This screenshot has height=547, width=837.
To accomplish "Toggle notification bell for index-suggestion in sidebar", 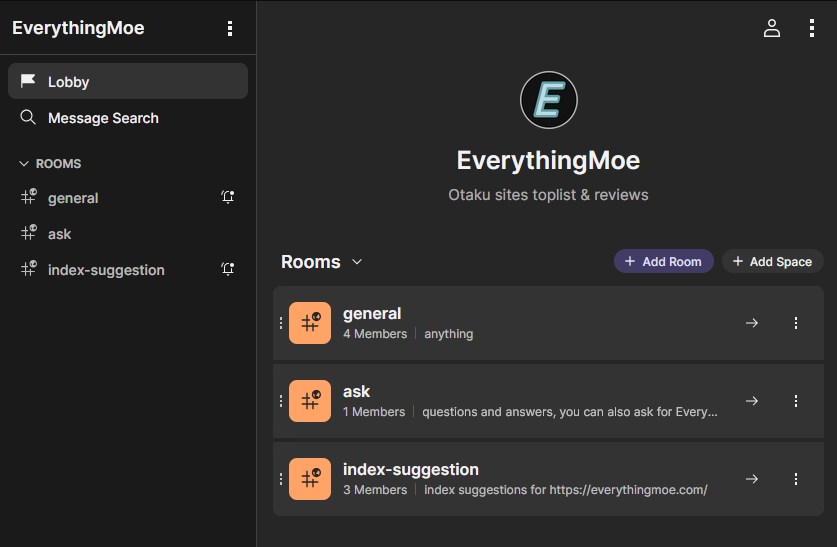I will click(228, 270).
